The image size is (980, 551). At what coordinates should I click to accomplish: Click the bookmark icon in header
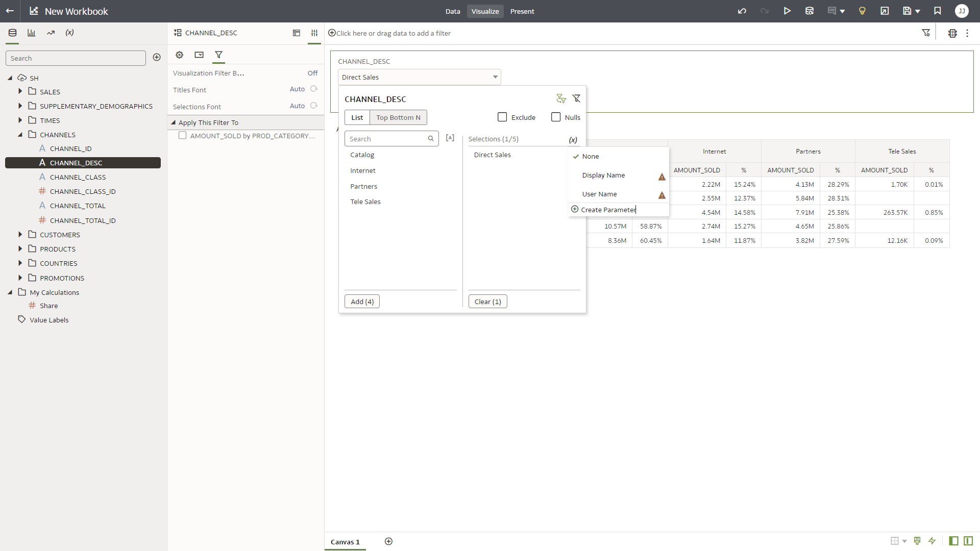coord(938,11)
